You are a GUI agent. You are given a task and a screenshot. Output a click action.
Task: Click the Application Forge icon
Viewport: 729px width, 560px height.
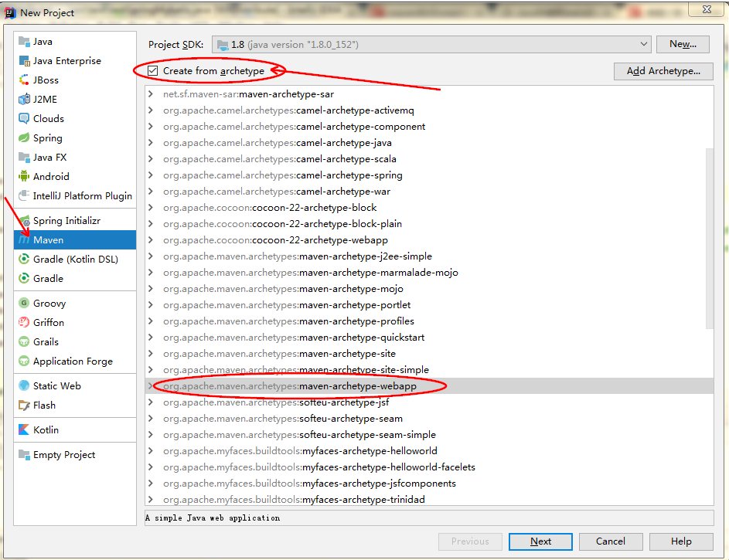click(24, 361)
